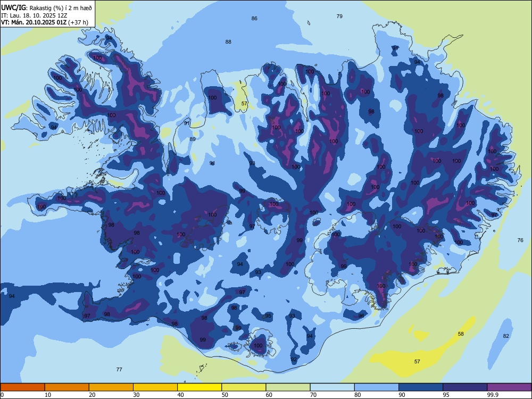Select the '79' humidity value on the map
The image size is (532, 399).
pyautogui.click(x=339, y=16)
